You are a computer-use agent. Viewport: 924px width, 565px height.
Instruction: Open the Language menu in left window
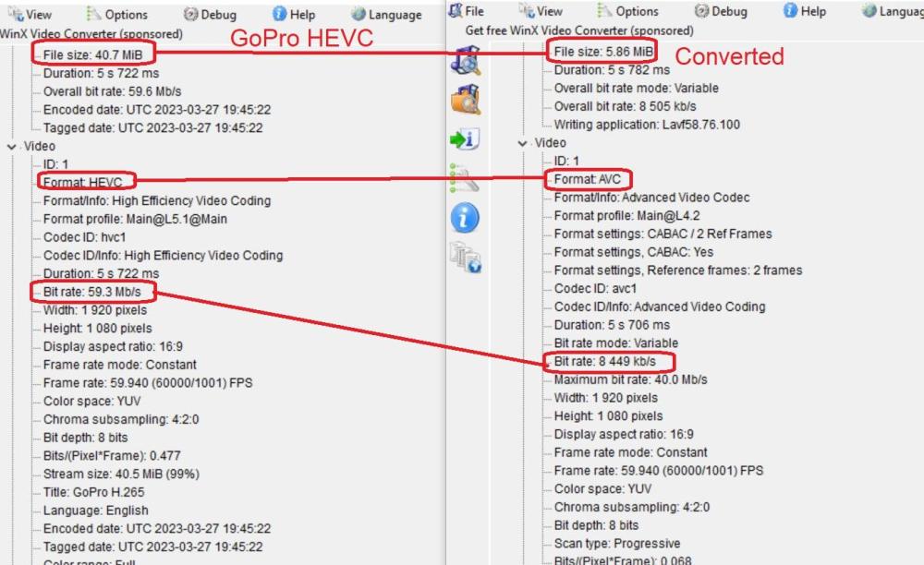(386, 14)
